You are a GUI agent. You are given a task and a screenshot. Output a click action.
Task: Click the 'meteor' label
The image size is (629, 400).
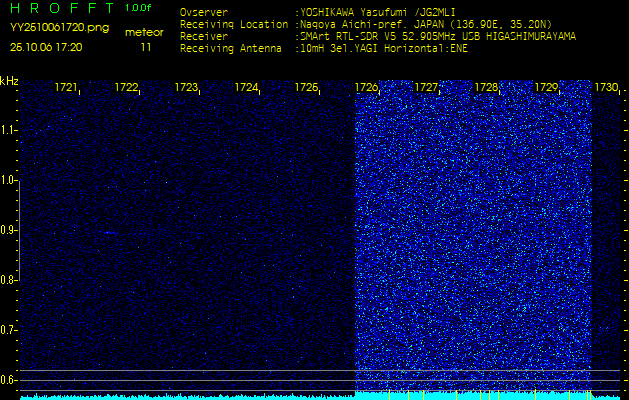coord(144,33)
